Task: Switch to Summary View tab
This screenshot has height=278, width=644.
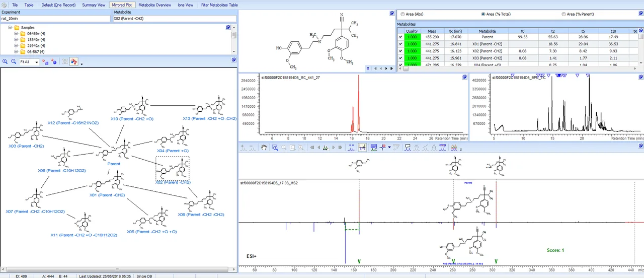Action: pos(94,5)
